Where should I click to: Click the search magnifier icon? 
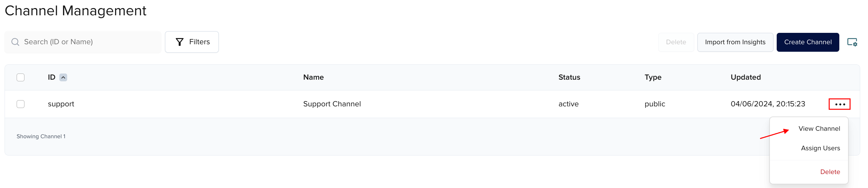(15, 42)
